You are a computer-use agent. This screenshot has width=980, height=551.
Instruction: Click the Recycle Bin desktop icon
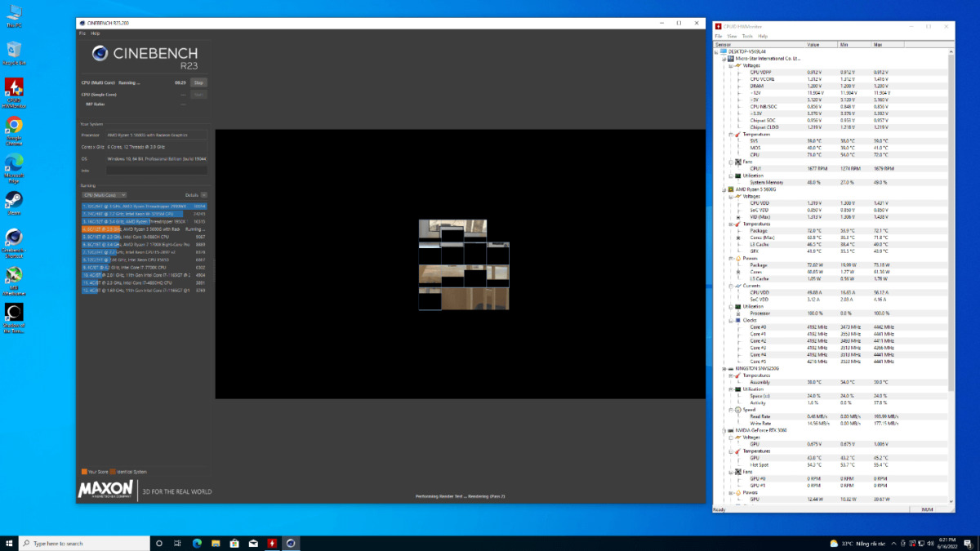pyautogui.click(x=14, y=51)
